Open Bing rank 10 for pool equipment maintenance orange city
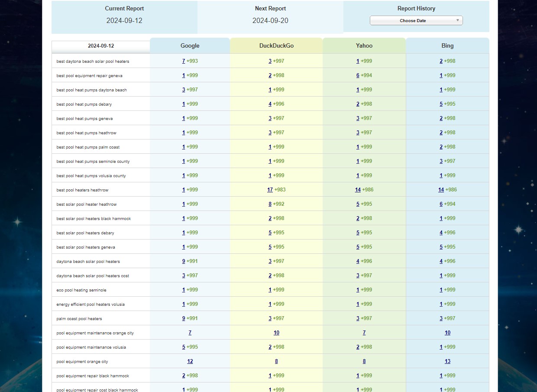537x392 pixels. click(x=447, y=333)
